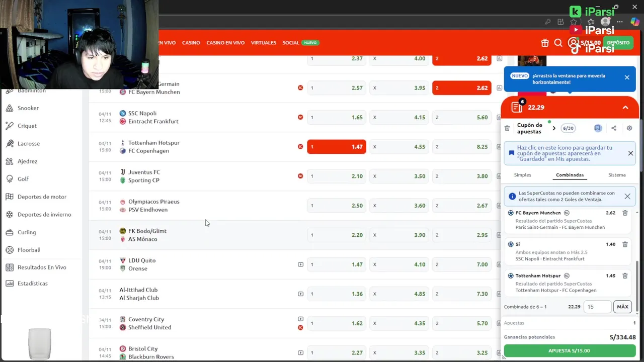The image size is (644, 362).
Task: Click SuperCuotas badge on Tottenham Hotspur row
Action: point(300,147)
